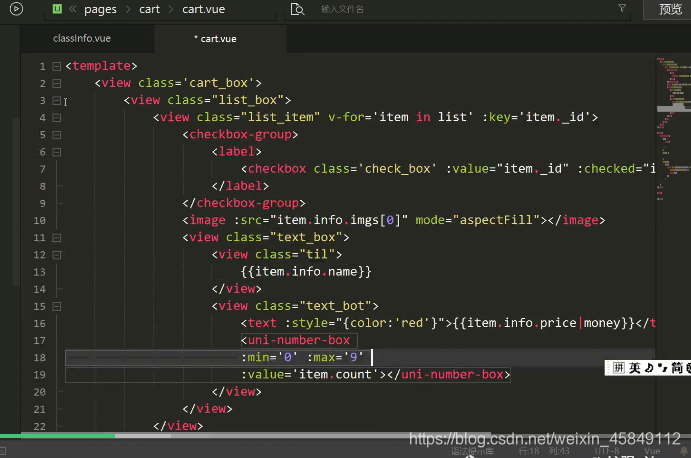Click line number 18 in the gutter
The height and width of the screenshot is (458, 691).
point(39,357)
